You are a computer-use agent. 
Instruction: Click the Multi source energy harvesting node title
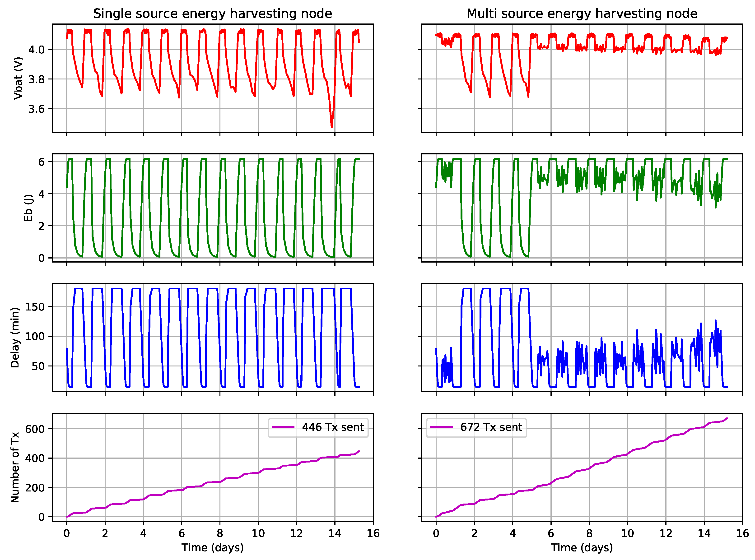(582, 14)
